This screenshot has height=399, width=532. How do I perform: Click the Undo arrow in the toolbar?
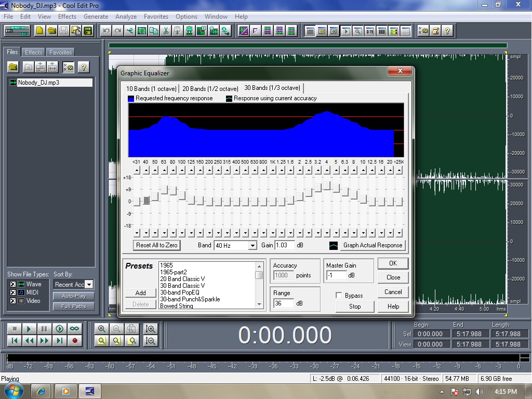pyautogui.click(x=107, y=31)
